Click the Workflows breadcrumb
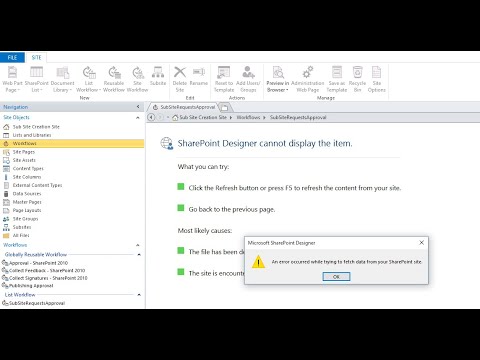The width and height of the screenshot is (480, 360). point(248,117)
